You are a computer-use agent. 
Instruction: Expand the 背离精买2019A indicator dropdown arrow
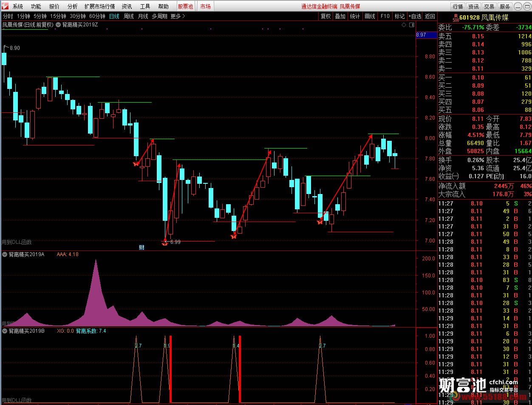pos(5,254)
